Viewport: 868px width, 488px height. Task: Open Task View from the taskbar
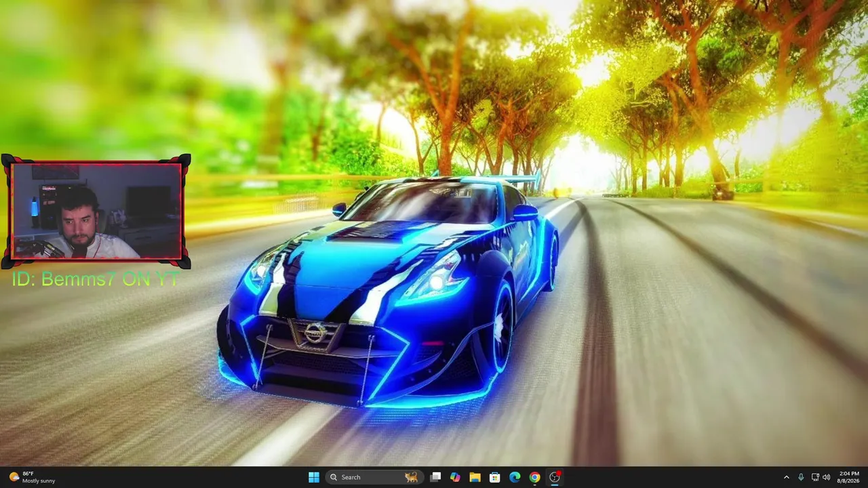435,477
